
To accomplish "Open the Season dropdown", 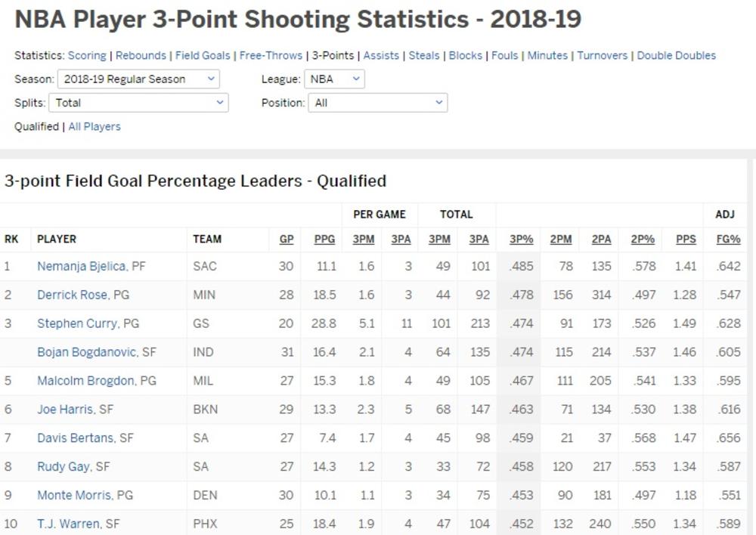I will click(138, 79).
